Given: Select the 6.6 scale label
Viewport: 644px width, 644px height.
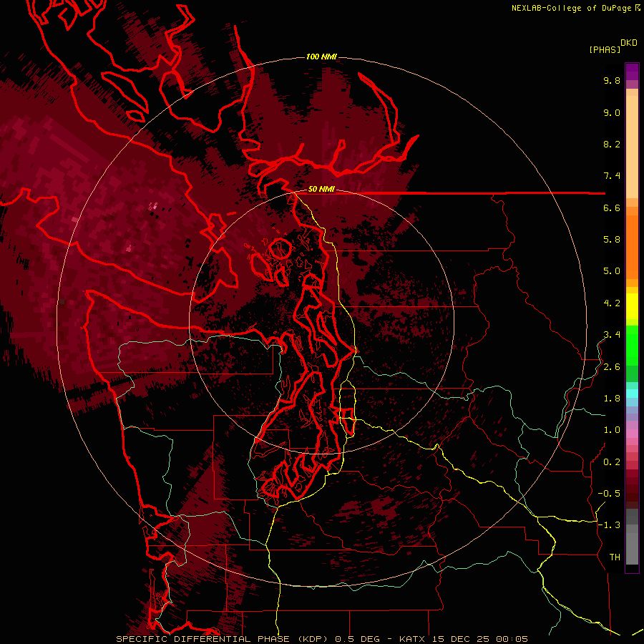Looking at the screenshot, I should tap(612, 208).
